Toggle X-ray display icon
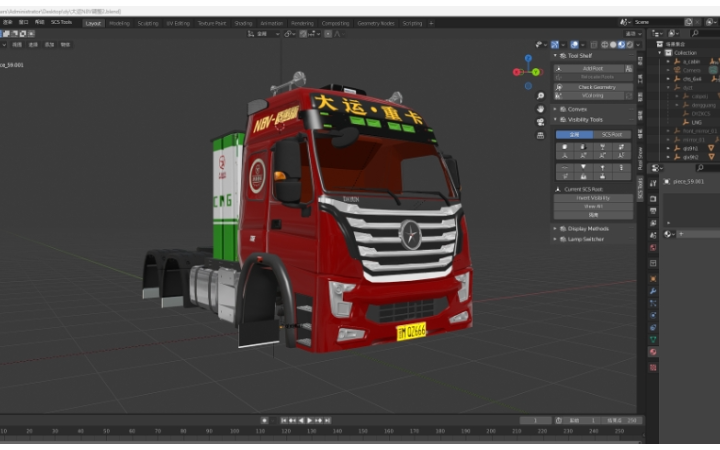 [x=594, y=45]
